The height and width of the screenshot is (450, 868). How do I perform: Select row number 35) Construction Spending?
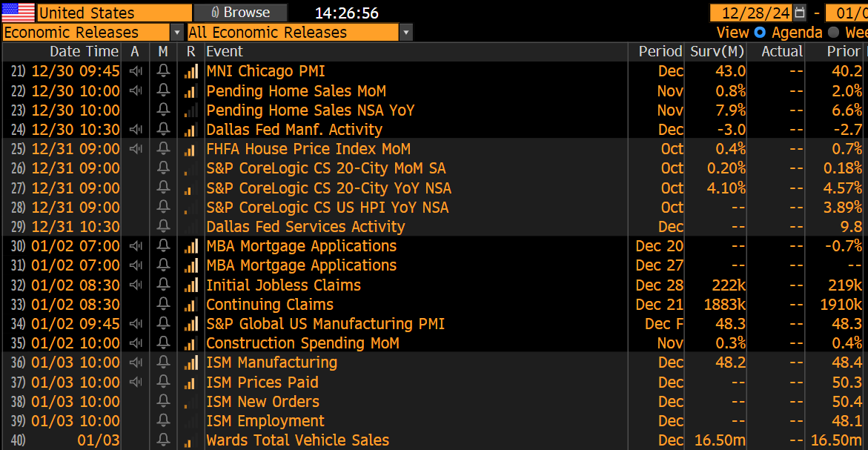pos(19,343)
